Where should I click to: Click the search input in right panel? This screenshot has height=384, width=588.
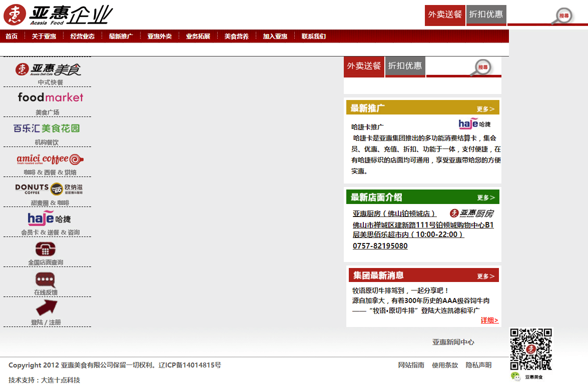coord(449,66)
